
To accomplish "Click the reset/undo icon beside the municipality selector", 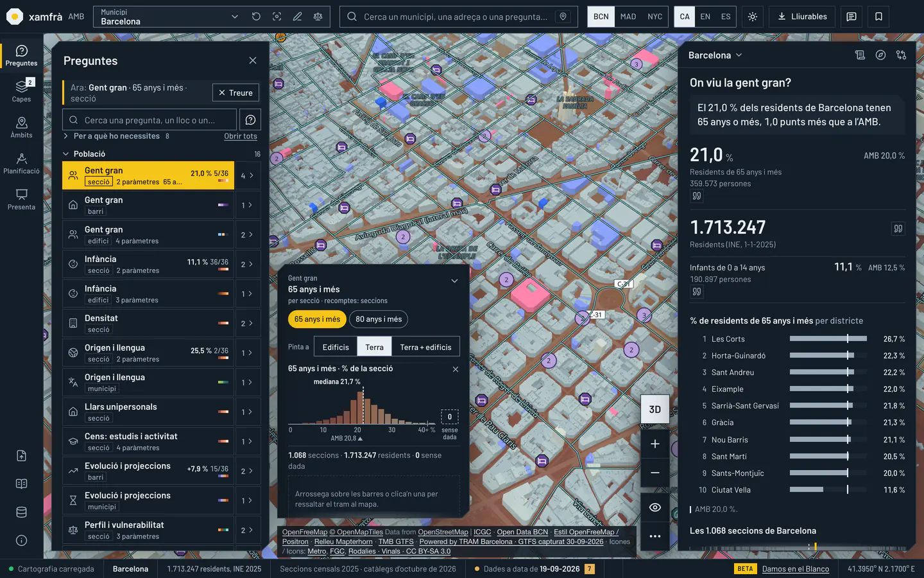I will click(256, 17).
